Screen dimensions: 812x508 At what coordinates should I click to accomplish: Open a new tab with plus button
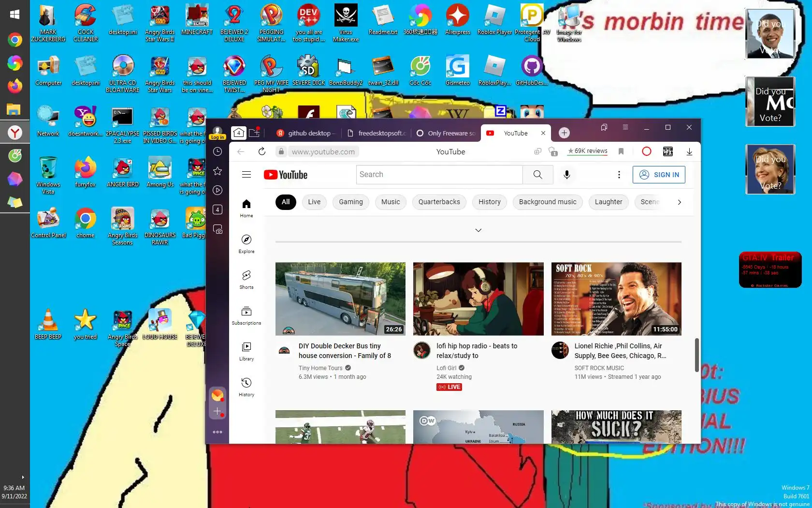(564, 133)
